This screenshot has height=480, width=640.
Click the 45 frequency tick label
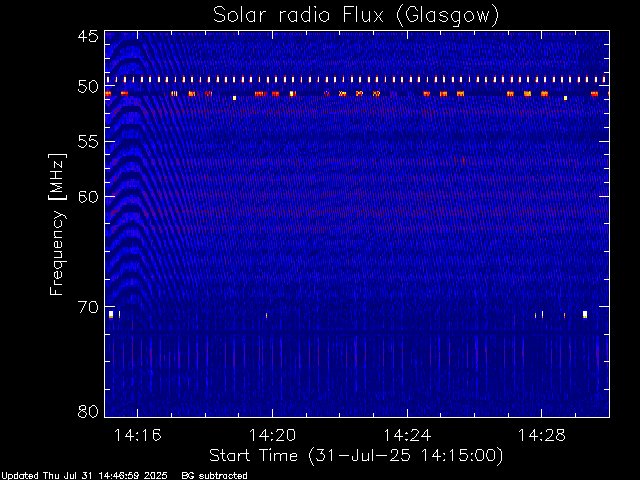pos(88,36)
